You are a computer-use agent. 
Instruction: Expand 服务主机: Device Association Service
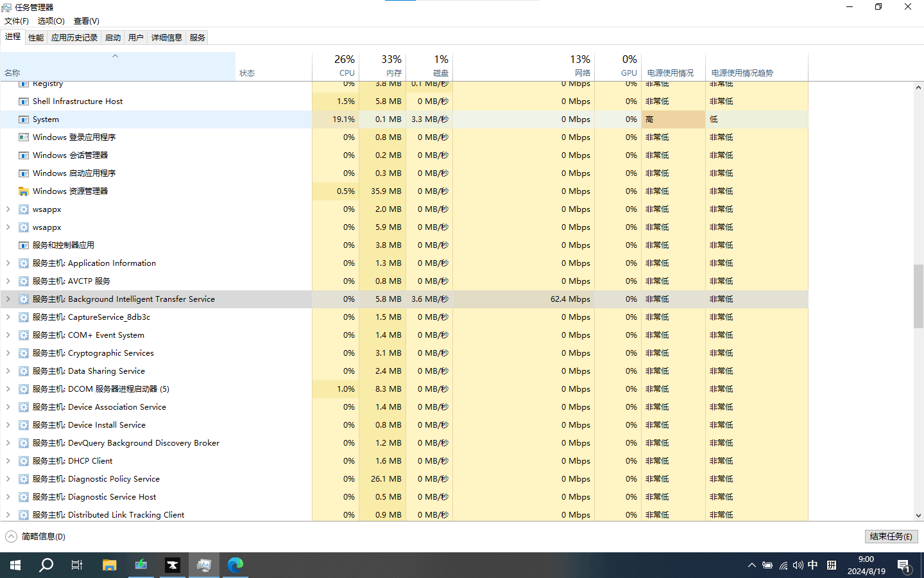click(8, 407)
